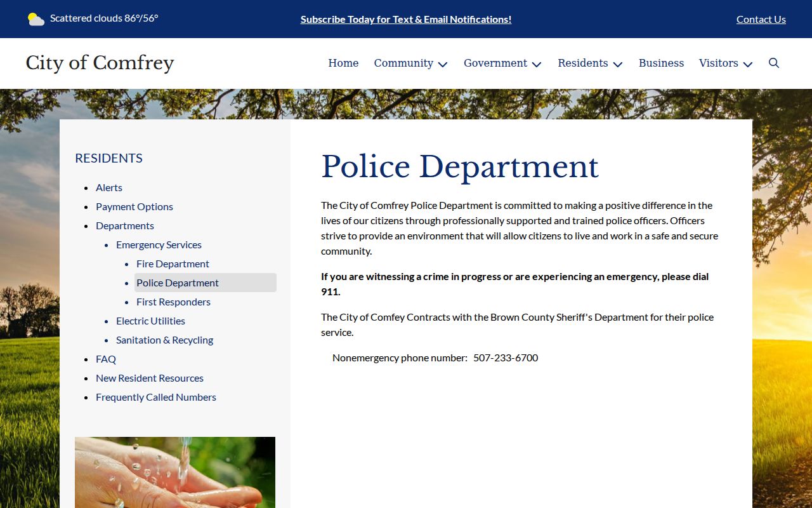Click the hands under water image
Viewport: 812px width, 508px height.
[175, 472]
